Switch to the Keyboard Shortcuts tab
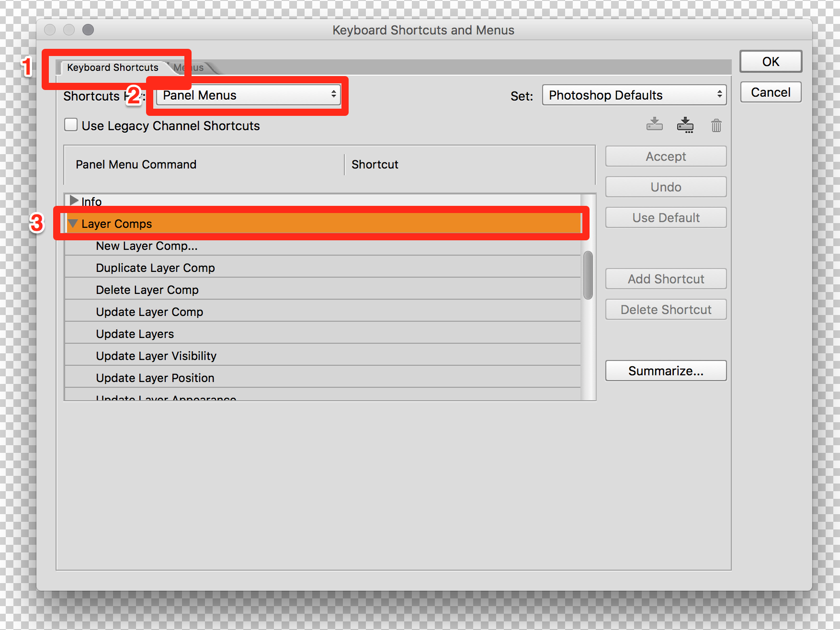The height and width of the screenshot is (630, 840). [113, 67]
